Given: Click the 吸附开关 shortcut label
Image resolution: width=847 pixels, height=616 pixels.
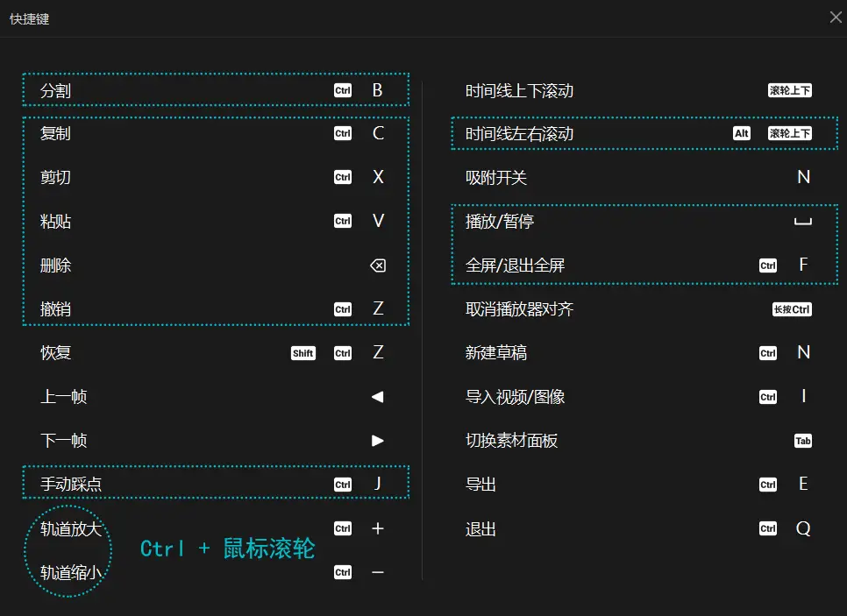Looking at the screenshot, I should tap(496, 178).
